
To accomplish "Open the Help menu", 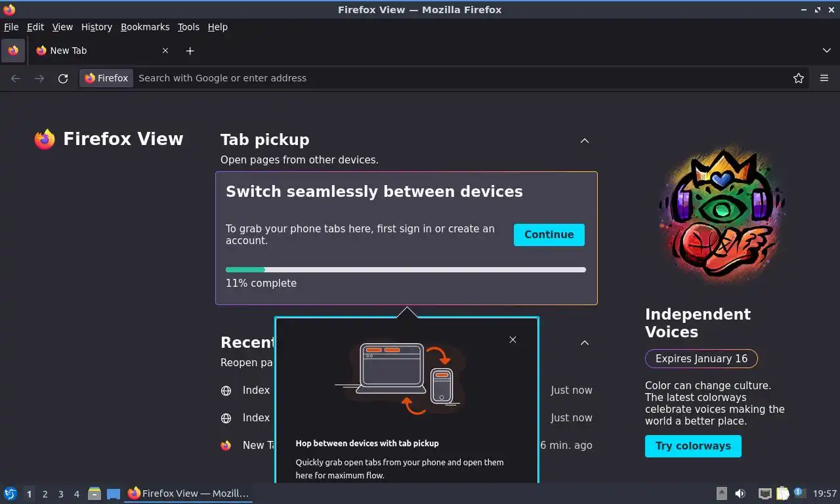I will click(217, 27).
